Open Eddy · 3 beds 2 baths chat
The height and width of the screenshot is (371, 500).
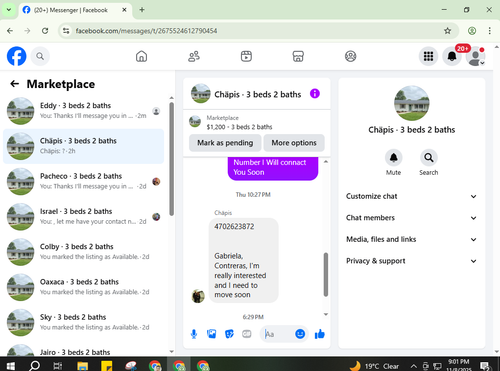[83, 111]
